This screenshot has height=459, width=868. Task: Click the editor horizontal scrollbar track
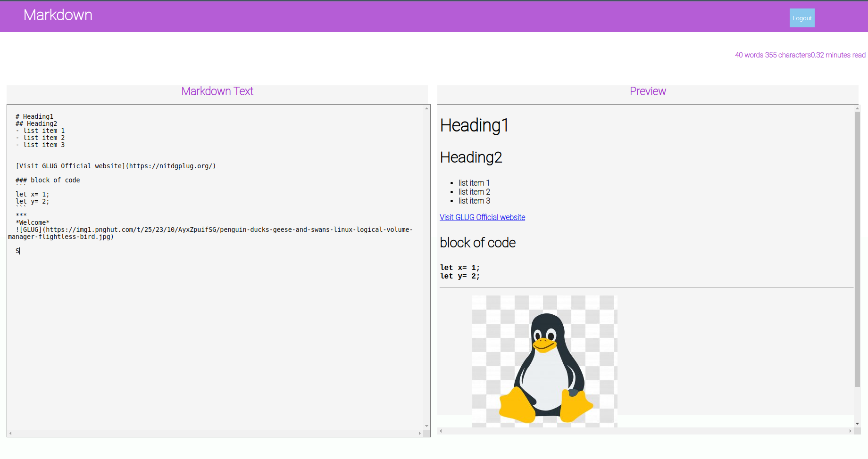tap(215, 433)
